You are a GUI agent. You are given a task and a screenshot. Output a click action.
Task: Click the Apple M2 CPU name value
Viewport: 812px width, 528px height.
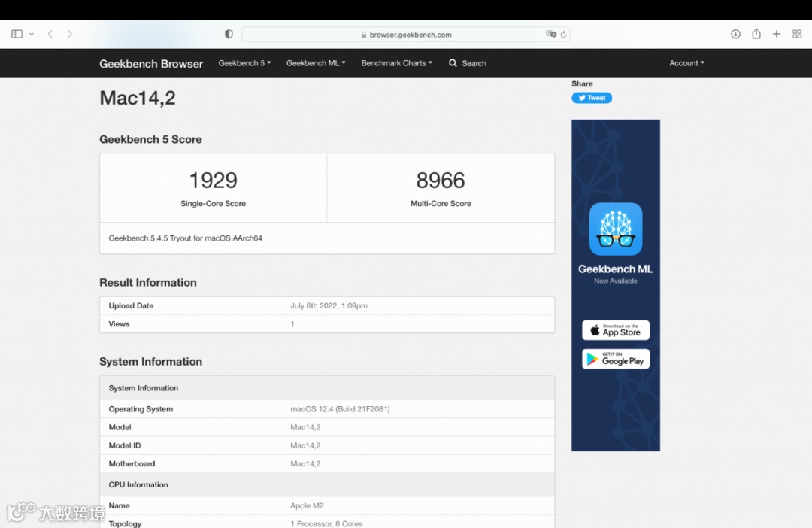pos(307,505)
